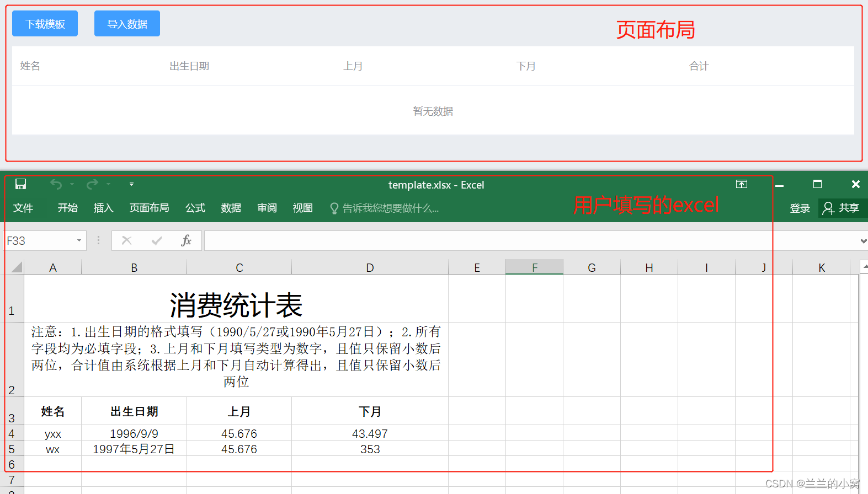The image size is (868, 494).
Task: Click the 导入数据 button
Action: 127,24
